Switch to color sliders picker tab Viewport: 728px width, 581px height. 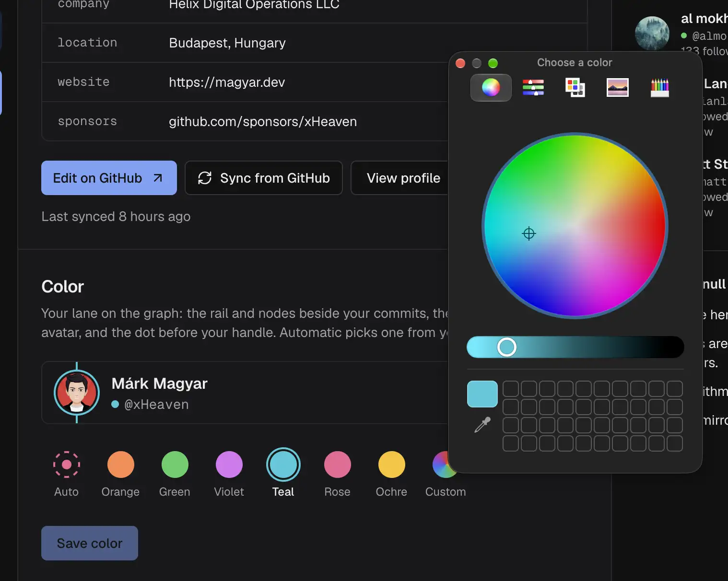533,88
